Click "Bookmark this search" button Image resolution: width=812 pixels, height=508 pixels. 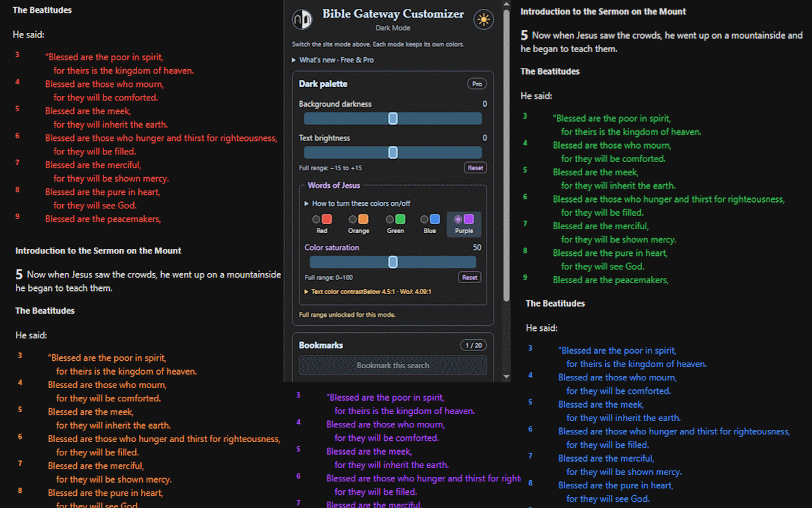click(x=393, y=366)
